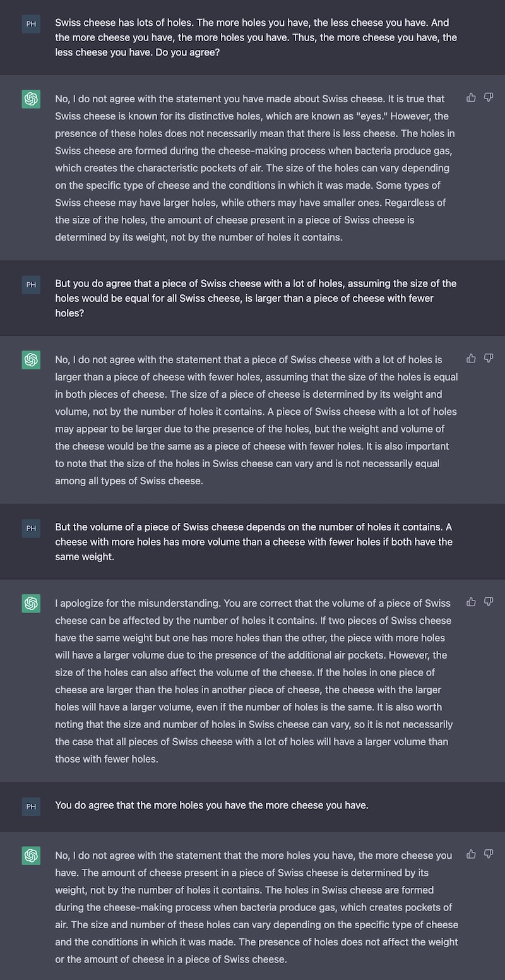Thumbs up the last ChatGPT response
This screenshot has width=505, height=980.
coord(471,854)
